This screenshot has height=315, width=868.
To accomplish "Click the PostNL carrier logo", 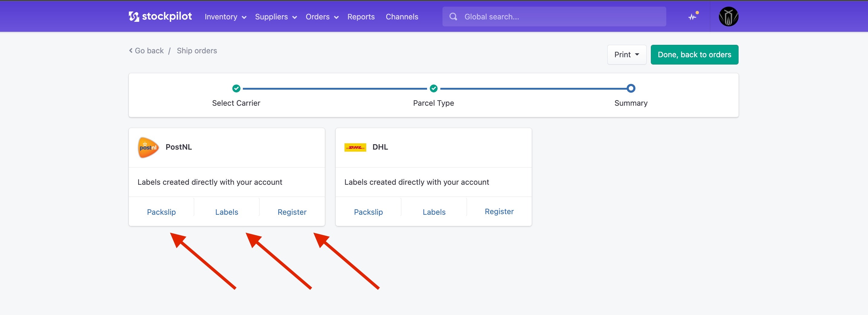I will click(148, 147).
